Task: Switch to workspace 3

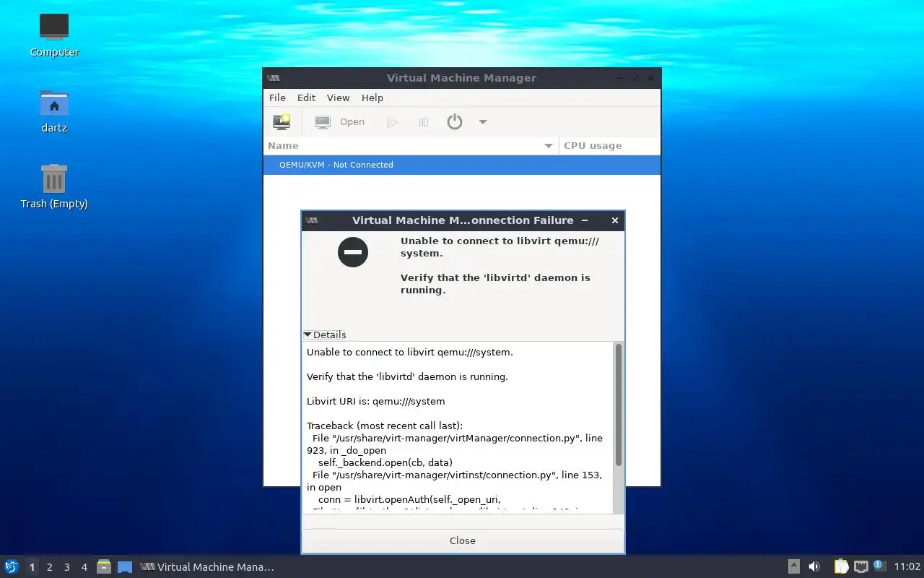Action: click(x=66, y=567)
